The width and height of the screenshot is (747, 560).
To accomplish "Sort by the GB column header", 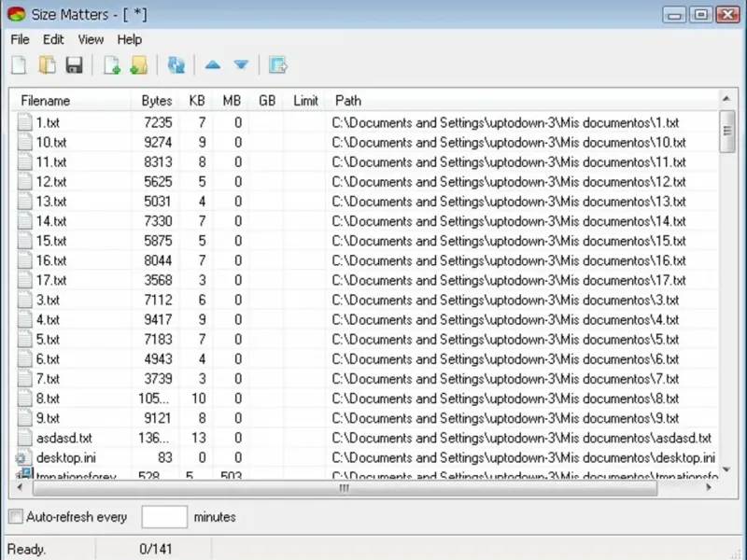I will (x=266, y=101).
